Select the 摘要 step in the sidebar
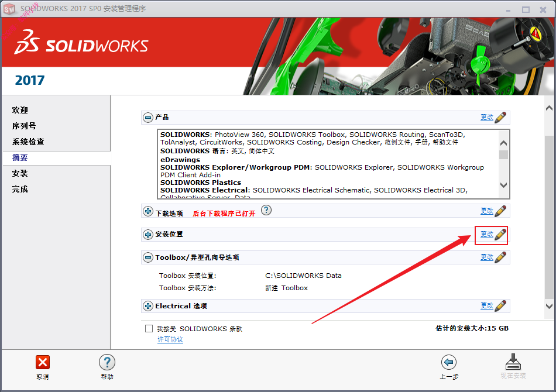556x392 pixels. pos(20,158)
